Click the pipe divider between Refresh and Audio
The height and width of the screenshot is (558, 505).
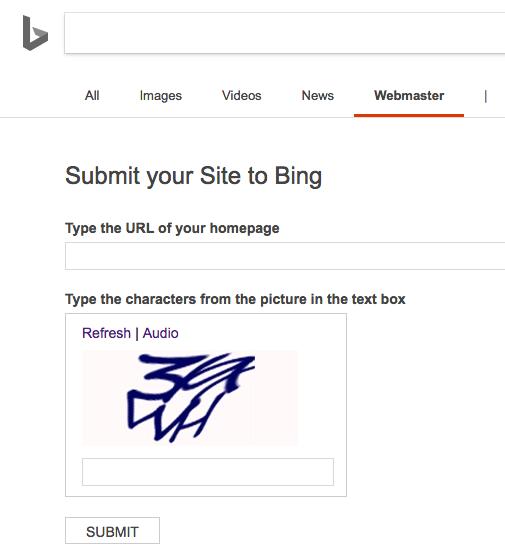pos(137,334)
